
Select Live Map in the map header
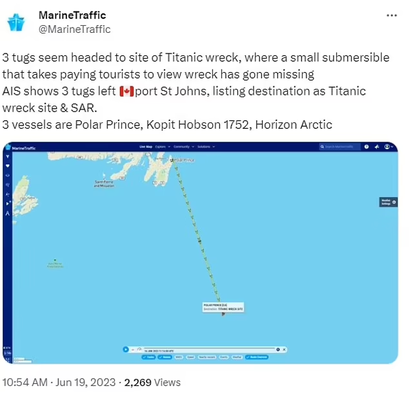146,147
